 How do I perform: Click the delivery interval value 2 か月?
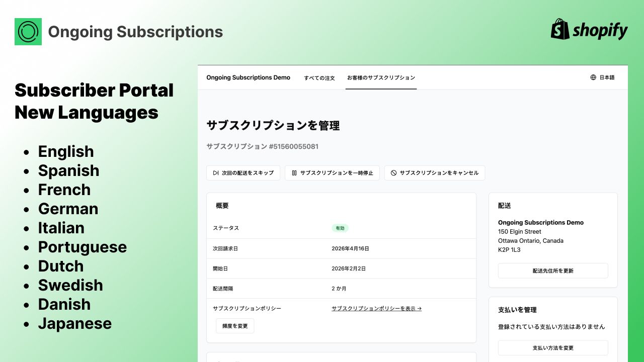point(339,289)
